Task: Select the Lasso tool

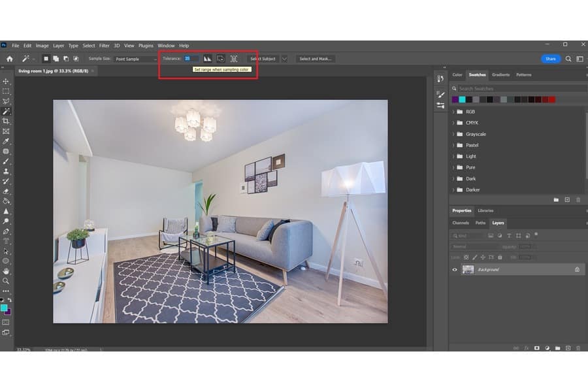Action: coord(6,101)
